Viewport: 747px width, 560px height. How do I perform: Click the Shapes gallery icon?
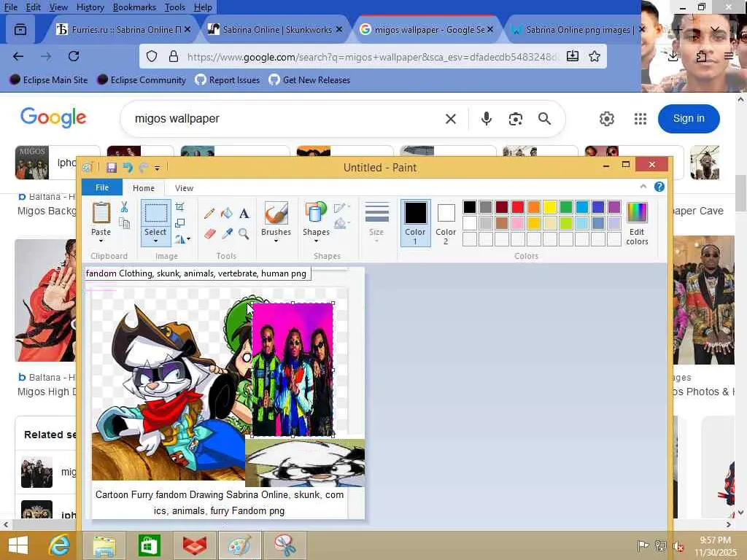pyautogui.click(x=316, y=213)
